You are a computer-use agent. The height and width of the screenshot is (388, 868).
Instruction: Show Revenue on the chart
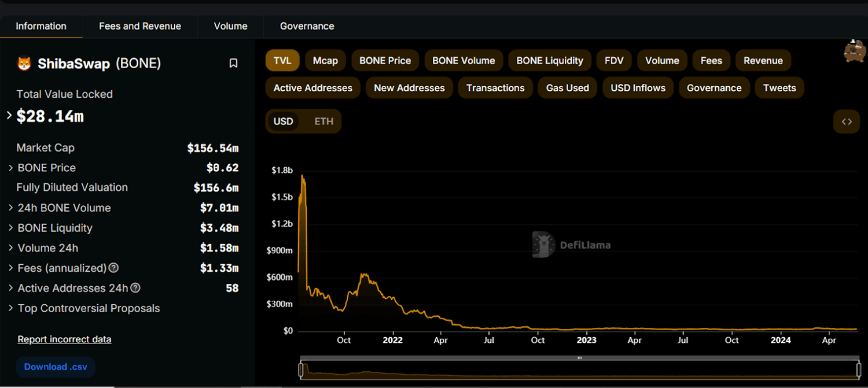pos(763,61)
